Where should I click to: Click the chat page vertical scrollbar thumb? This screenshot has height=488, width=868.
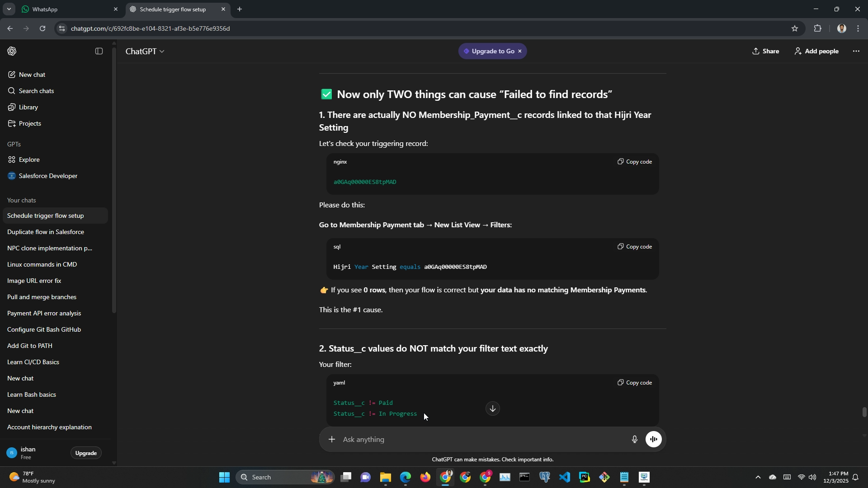point(864,412)
